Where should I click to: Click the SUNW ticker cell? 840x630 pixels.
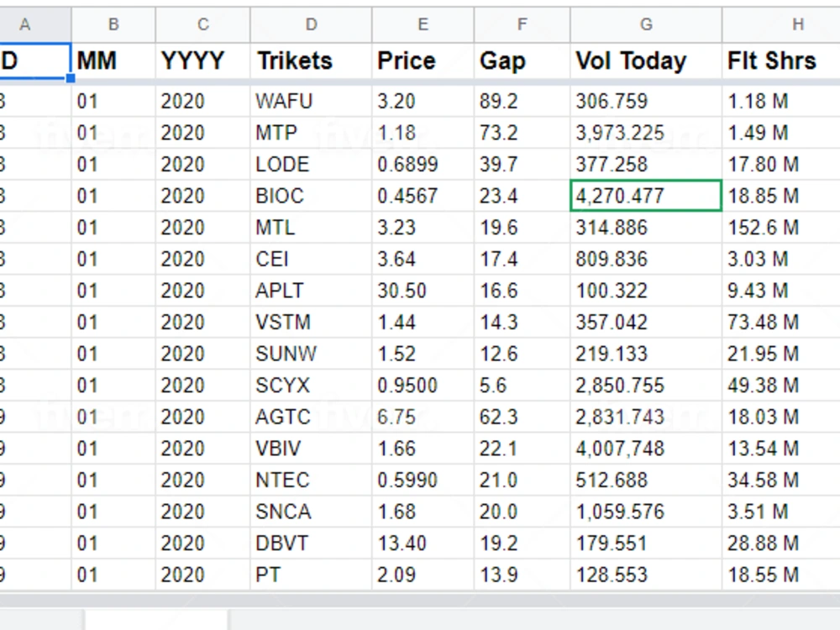click(x=311, y=354)
